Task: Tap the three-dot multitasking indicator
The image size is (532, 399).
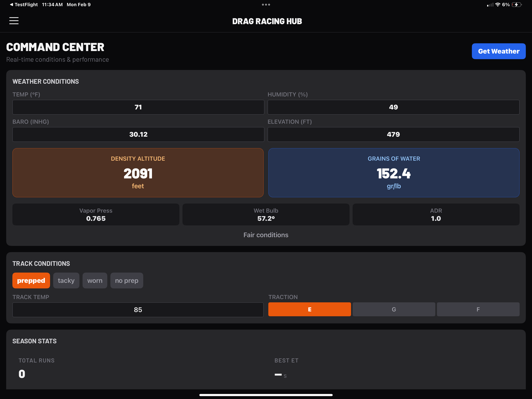Action: pyautogui.click(x=266, y=4)
